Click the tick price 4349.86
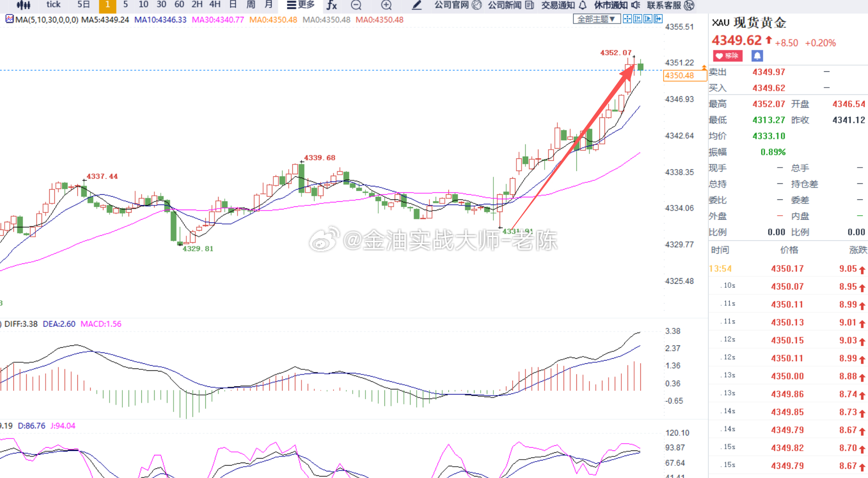Viewport: 868px width, 478px height. coord(787,394)
